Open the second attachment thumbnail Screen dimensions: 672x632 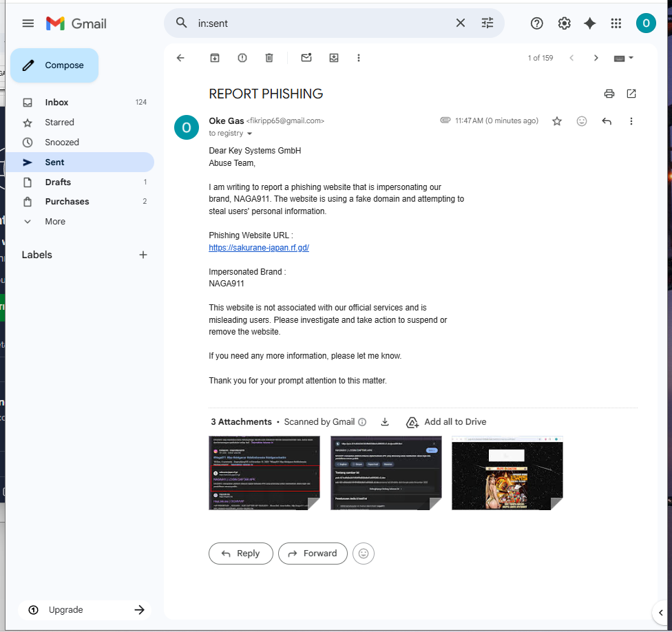point(386,473)
